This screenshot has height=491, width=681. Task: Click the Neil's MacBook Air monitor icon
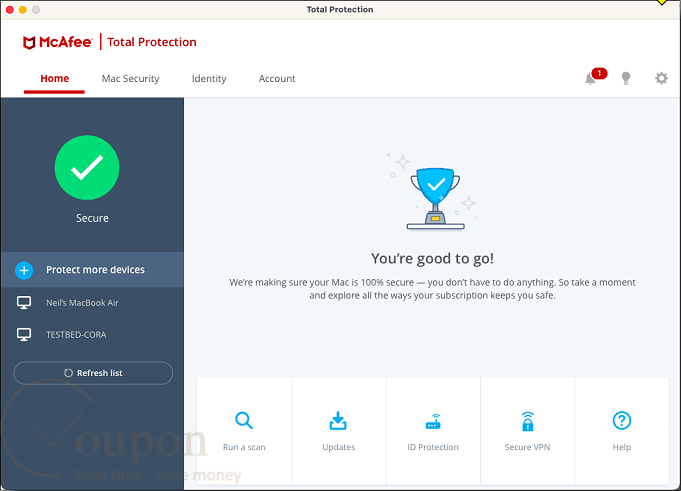pyautogui.click(x=24, y=303)
